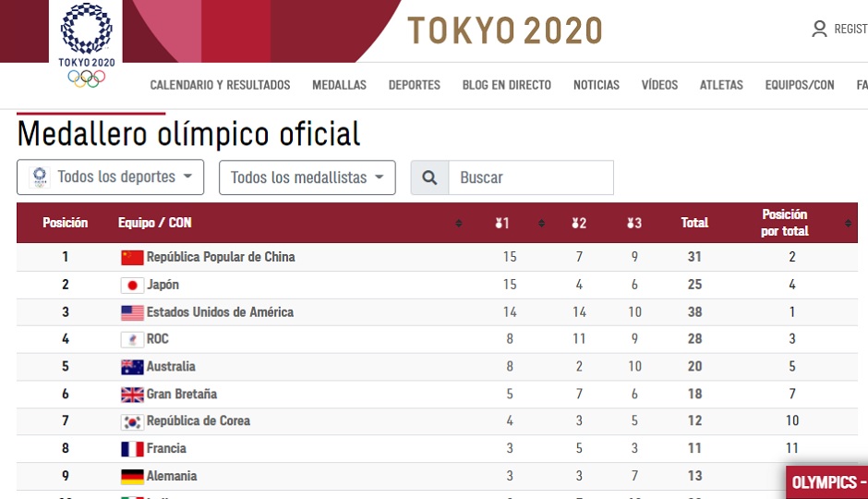Image resolution: width=868 pixels, height=499 pixels.
Task: Click the Olympics banner button
Action: tap(827, 482)
